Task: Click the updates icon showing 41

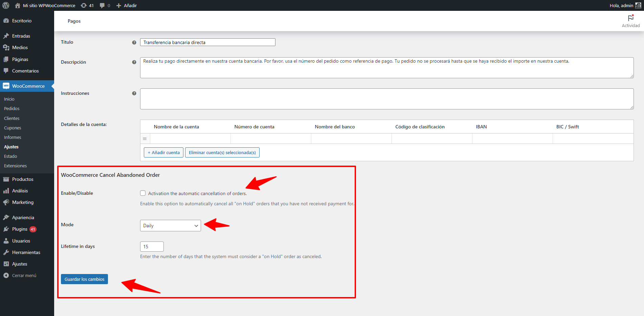Action: point(84,5)
